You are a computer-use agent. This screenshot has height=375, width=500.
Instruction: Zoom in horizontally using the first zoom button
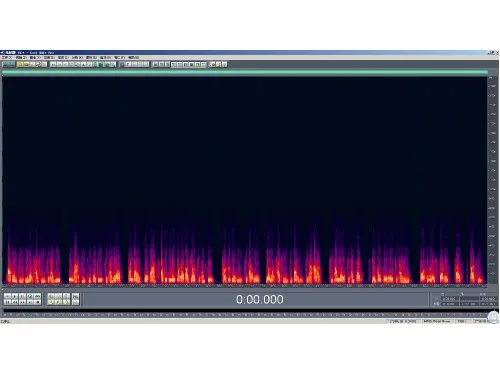click(51, 296)
